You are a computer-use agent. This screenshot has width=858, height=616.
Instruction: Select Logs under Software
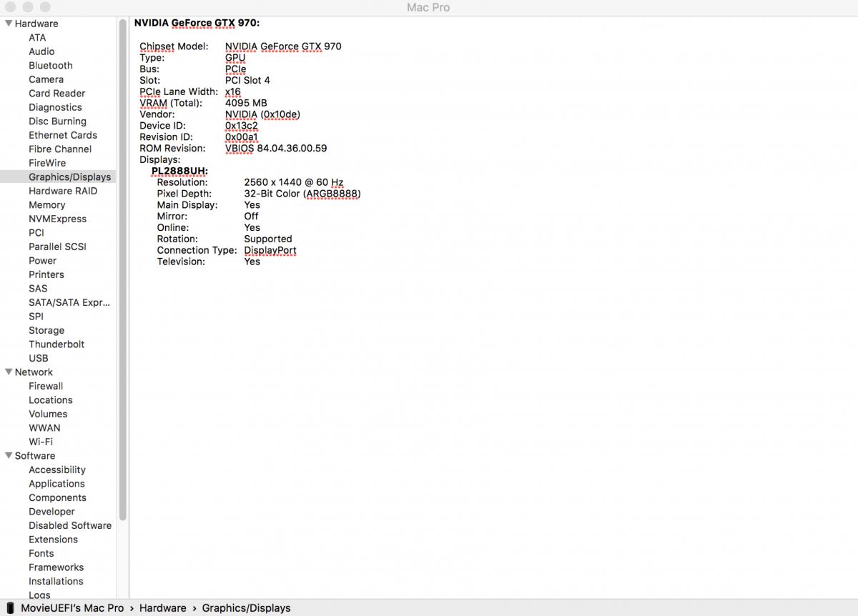39,595
